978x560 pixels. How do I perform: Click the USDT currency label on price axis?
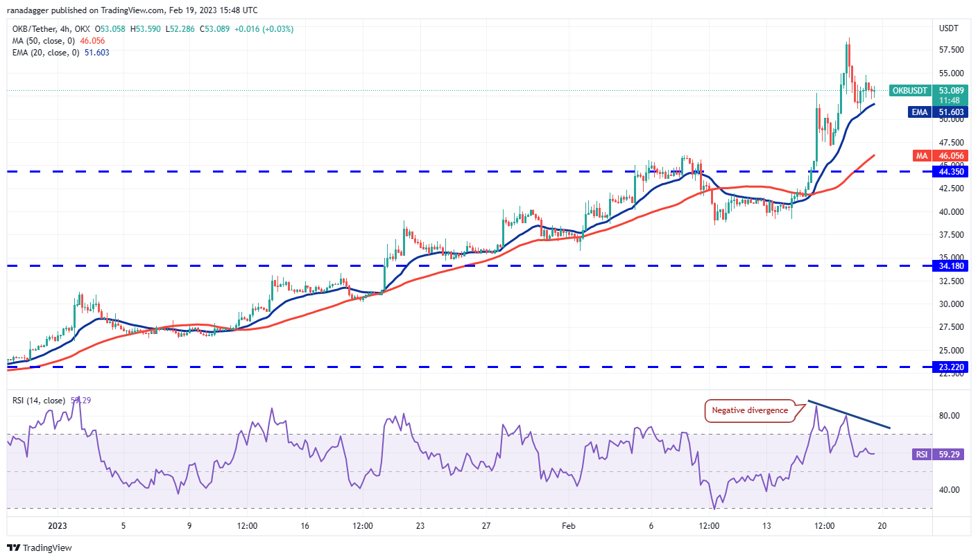point(948,28)
